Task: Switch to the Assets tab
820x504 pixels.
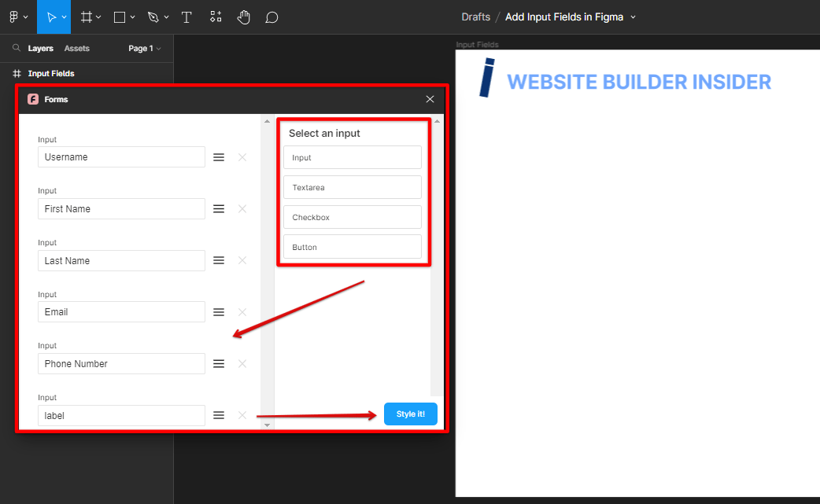Action: click(76, 48)
